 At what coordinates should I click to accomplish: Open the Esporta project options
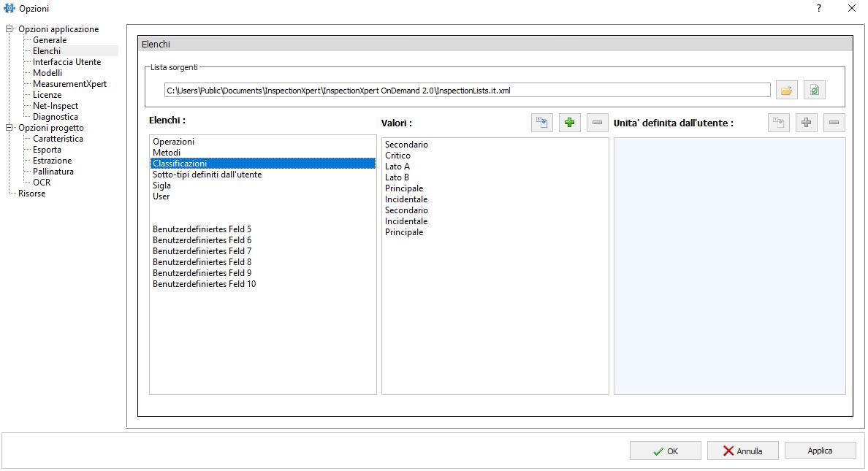[47, 150]
